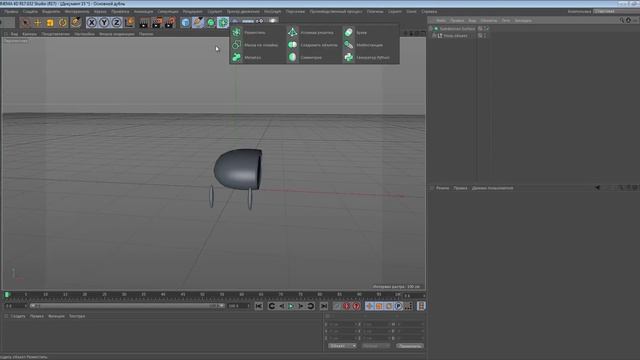Select the spline pen tool icon
Image resolution: width=640 pixels, height=360 pixels.
[x=198, y=22]
